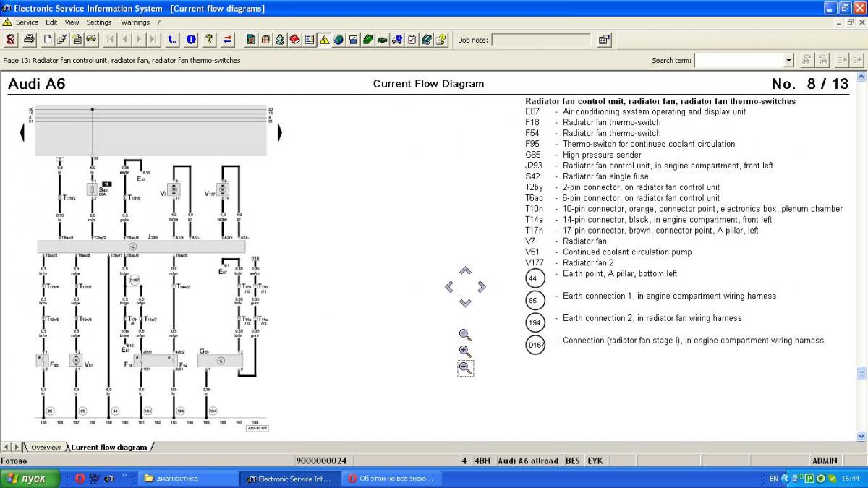Click the 'Audi A6' heading text
This screenshot has height=488, width=868.
pyautogui.click(x=36, y=84)
